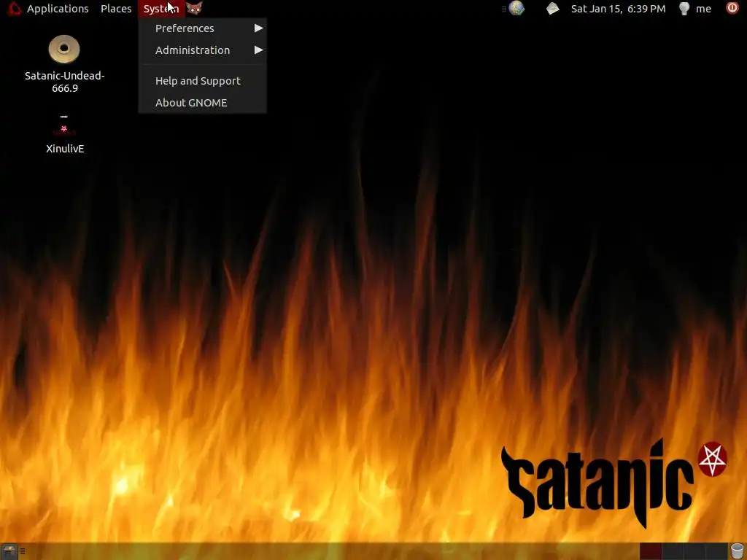This screenshot has width=747, height=560.
Task: Click the red power session icon
Action: pos(732,8)
